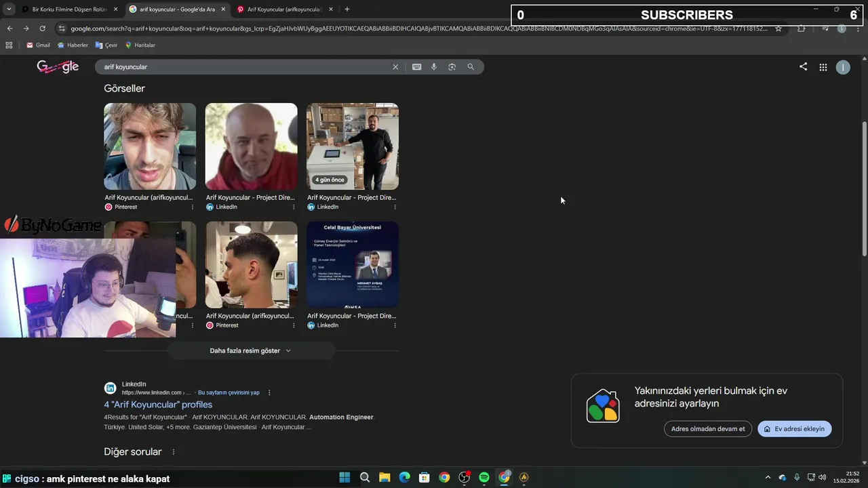Start voice search with microphone icon
Viewport: 868px width, 488px height.
[x=434, y=67]
